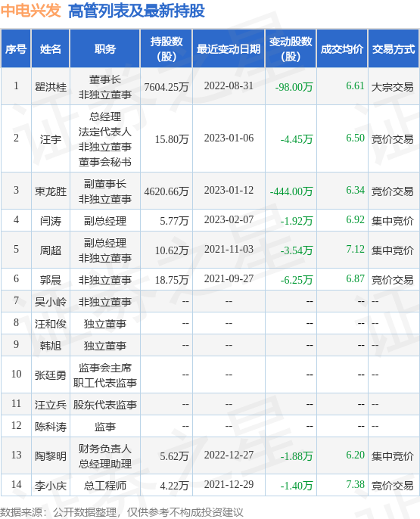Viewport: 420px width, 519px height.
Task: Click the holding value 5.62万
Action: click(x=174, y=455)
